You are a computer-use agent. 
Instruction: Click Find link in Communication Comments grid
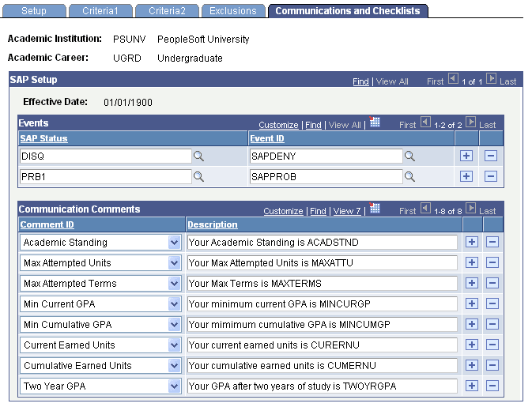(318, 211)
